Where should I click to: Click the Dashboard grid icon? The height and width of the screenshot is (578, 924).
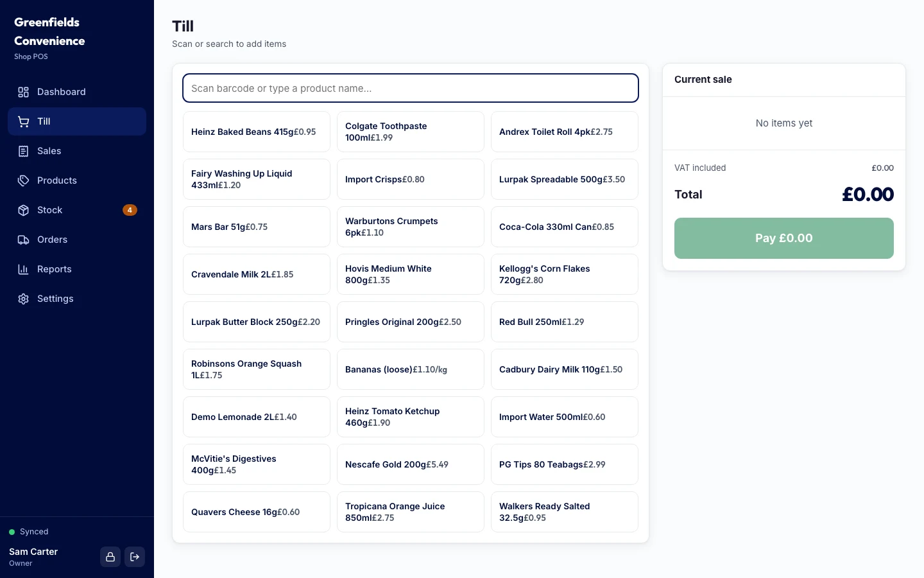pos(23,92)
